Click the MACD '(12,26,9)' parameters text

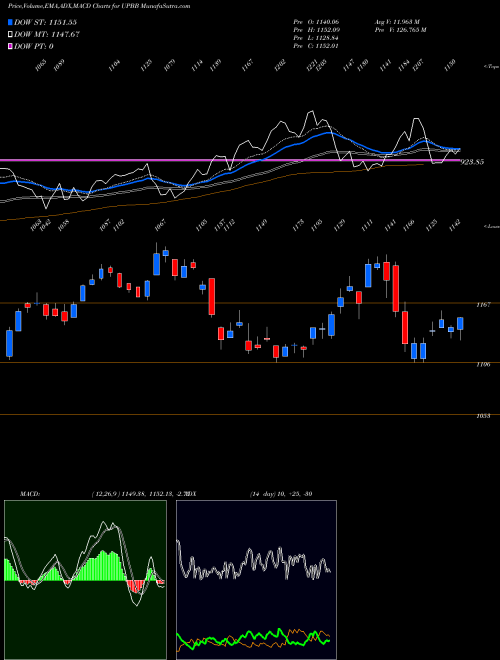(x=106, y=494)
